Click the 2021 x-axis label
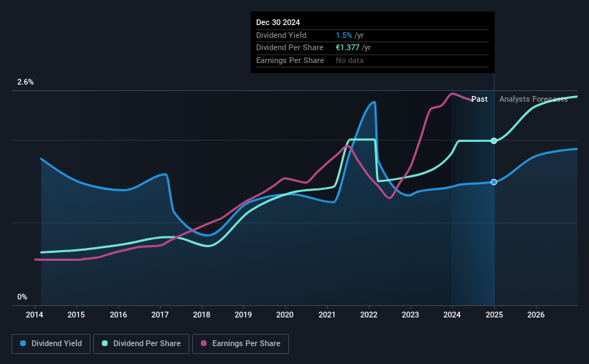589x364 pixels. pos(327,315)
